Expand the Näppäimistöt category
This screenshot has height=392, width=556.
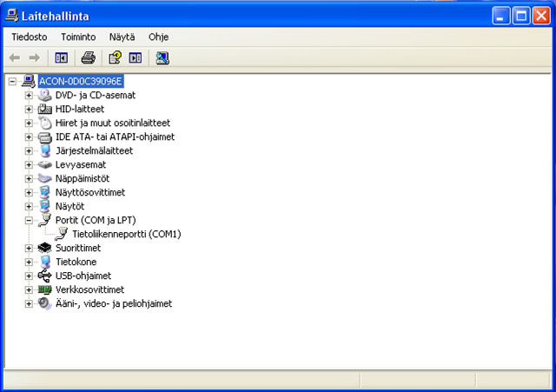coord(29,179)
